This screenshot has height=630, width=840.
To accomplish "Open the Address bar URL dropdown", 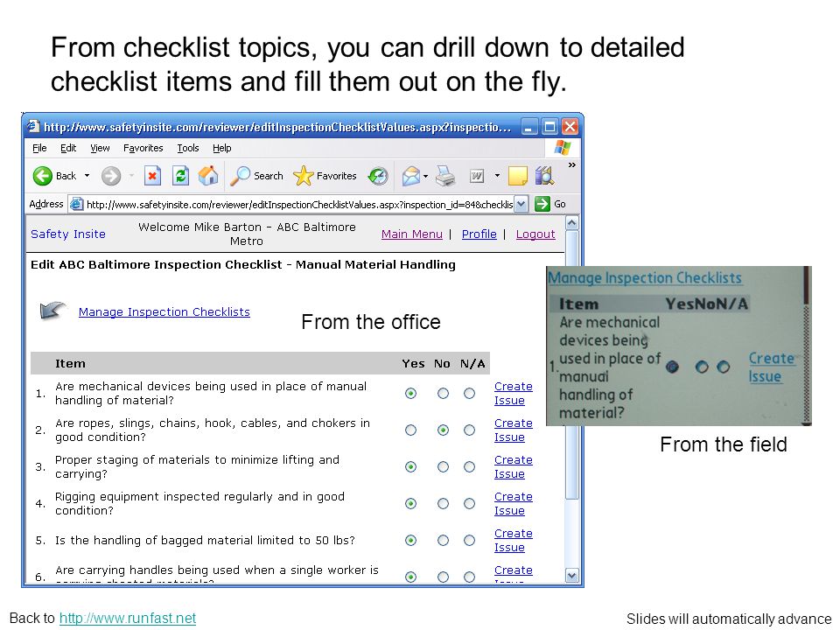I will (x=521, y=204).
